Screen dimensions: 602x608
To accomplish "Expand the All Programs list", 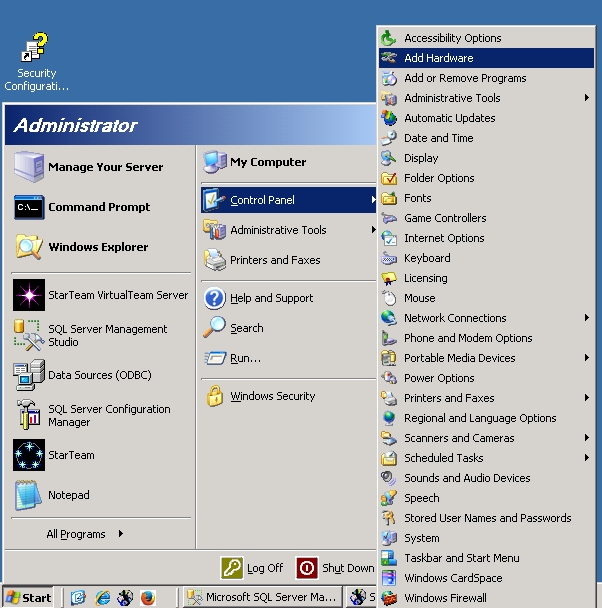I will coord(84,534).
